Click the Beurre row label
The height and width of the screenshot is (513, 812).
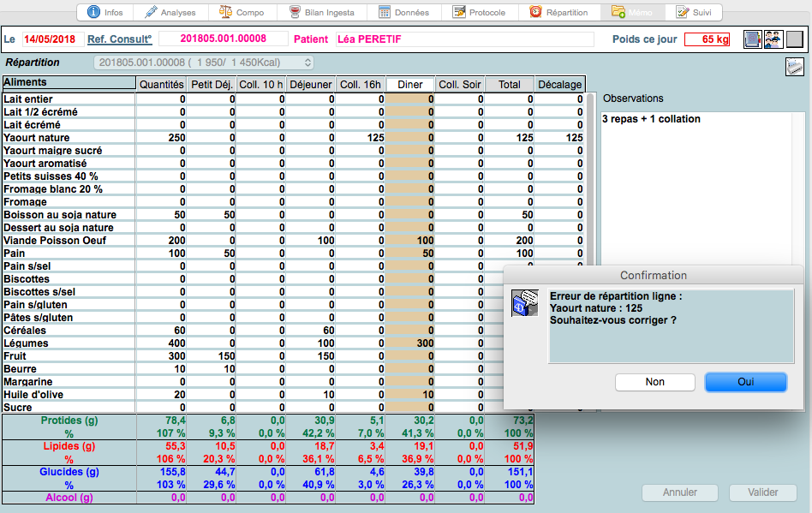(21, 369)
